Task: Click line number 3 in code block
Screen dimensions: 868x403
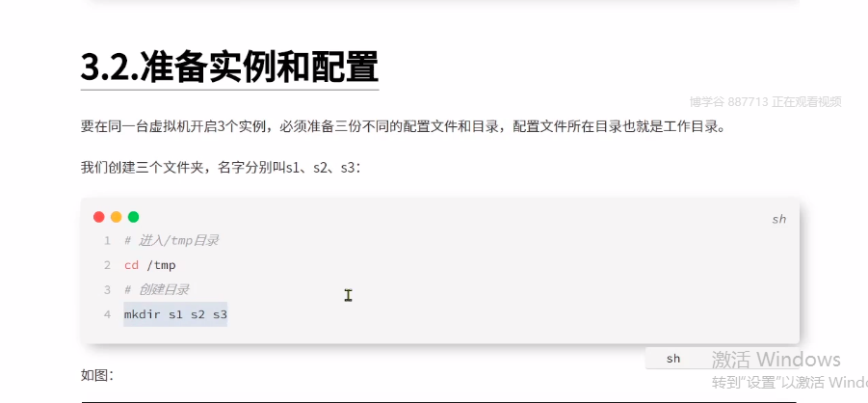Action: pyautogui.click(x=107, y=289)
